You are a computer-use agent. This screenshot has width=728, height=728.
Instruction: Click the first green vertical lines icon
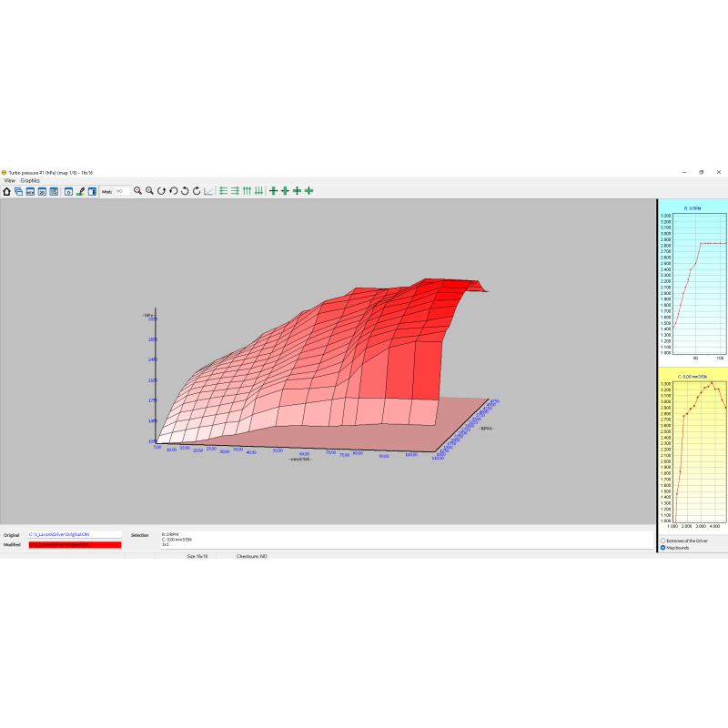pyautogui.click(x=247, y=191)
